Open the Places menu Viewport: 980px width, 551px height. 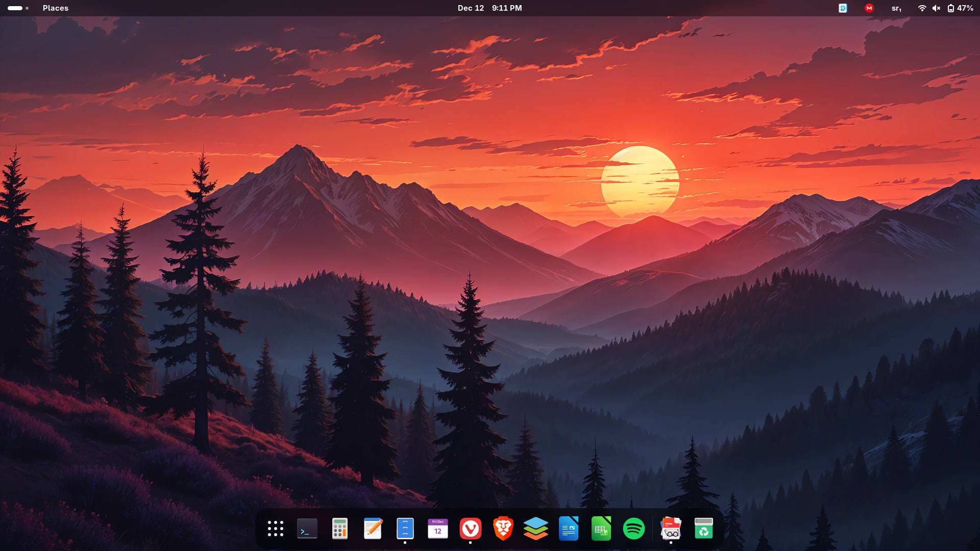[56, 8]
